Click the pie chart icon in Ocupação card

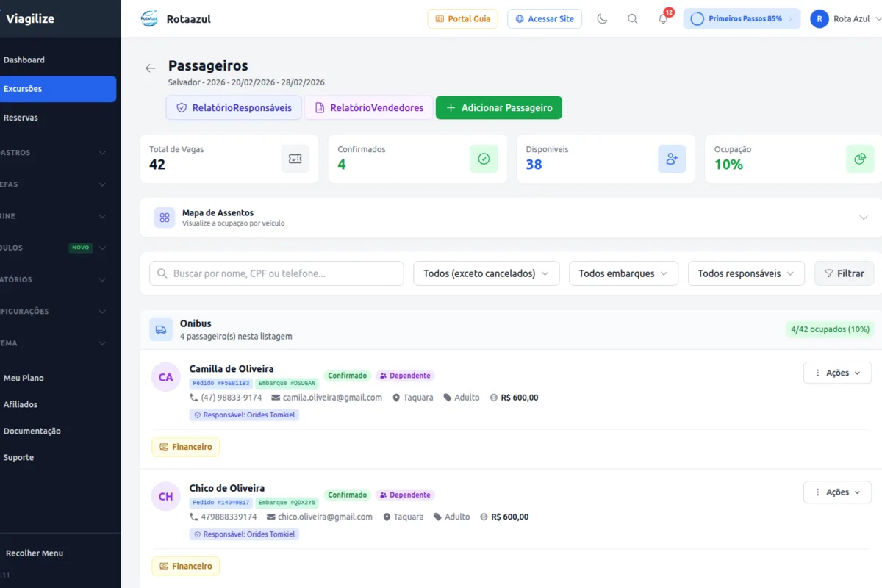[860, 159]
